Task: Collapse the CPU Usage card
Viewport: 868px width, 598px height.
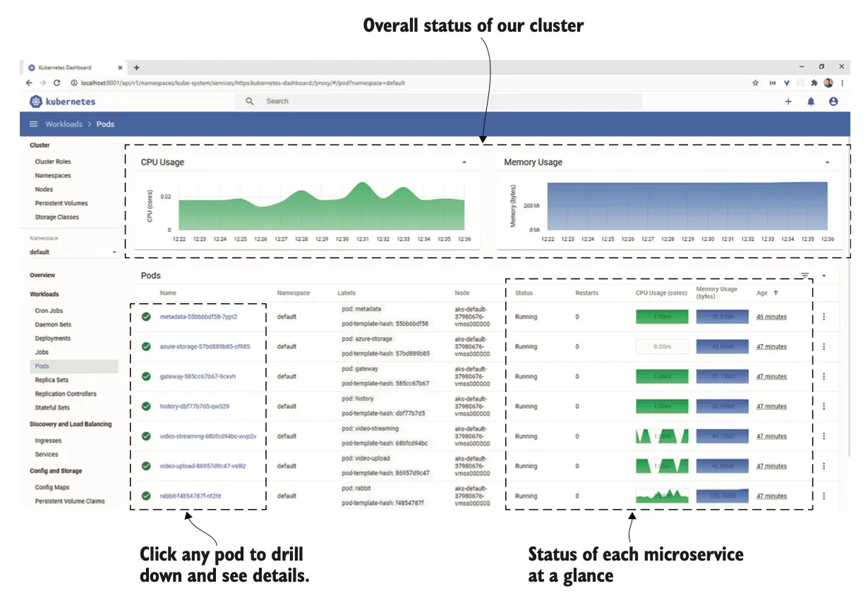Action: pyautogui.click(x=464, y=162)
